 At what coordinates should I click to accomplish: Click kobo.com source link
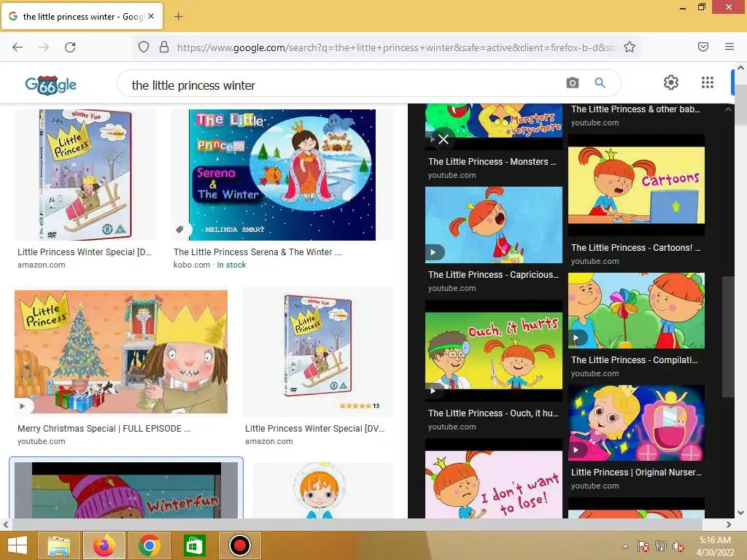coord(192,265)
